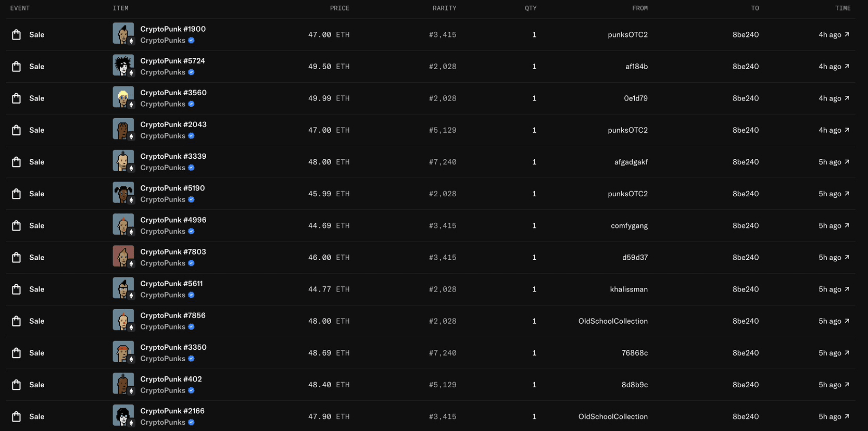868x431 pixels.
Task: Open external link arrow on CryptoPunk #2043 row
Action: (x=847, y=130)
